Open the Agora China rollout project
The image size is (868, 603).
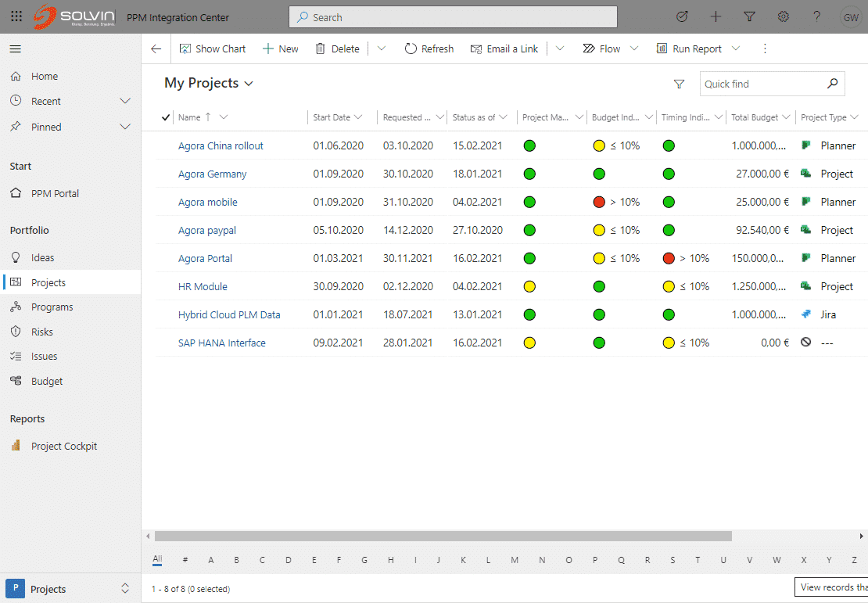click(221, 145)
